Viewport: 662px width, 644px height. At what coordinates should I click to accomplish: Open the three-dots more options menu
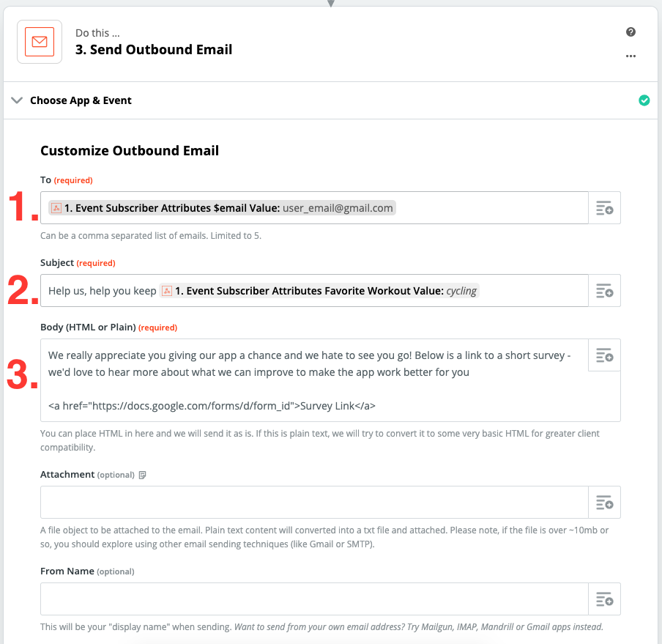631,56
